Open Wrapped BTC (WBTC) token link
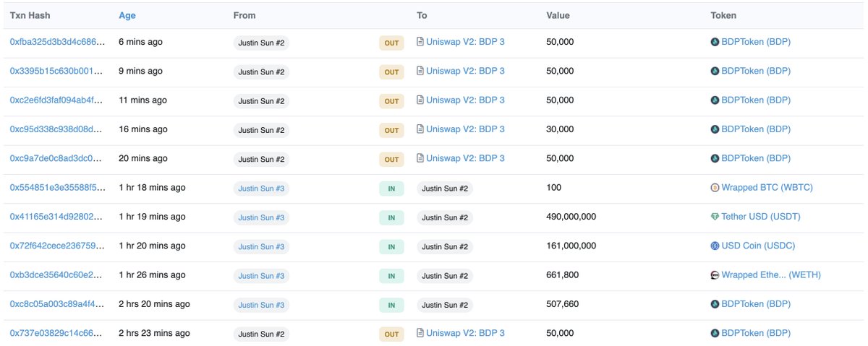 pos(767,188)
